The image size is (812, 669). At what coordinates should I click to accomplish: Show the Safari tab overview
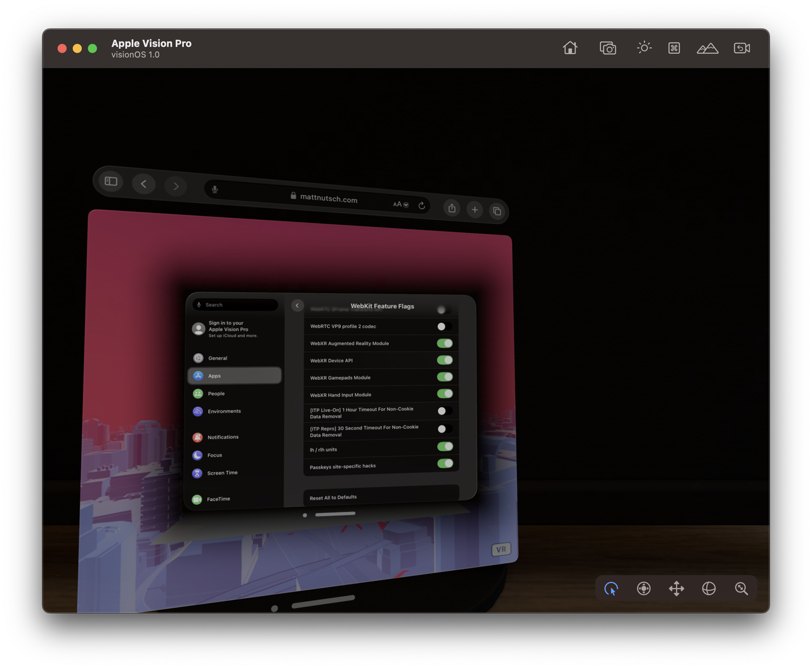click(x=497, y=211)
